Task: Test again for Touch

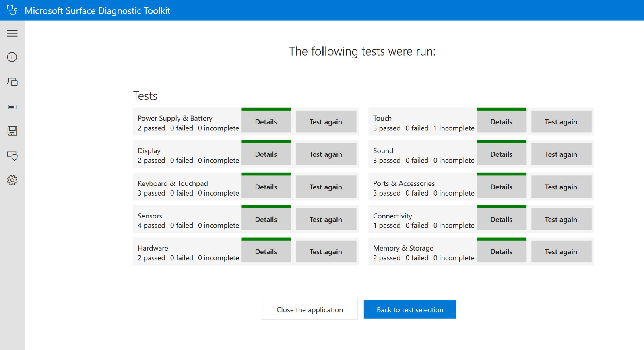Action: 561,122
